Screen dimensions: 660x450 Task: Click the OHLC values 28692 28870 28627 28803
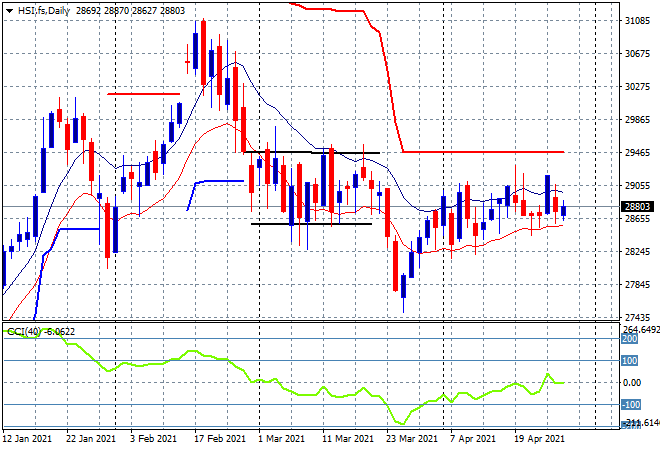pyautogui.click(x=130, y=11)
